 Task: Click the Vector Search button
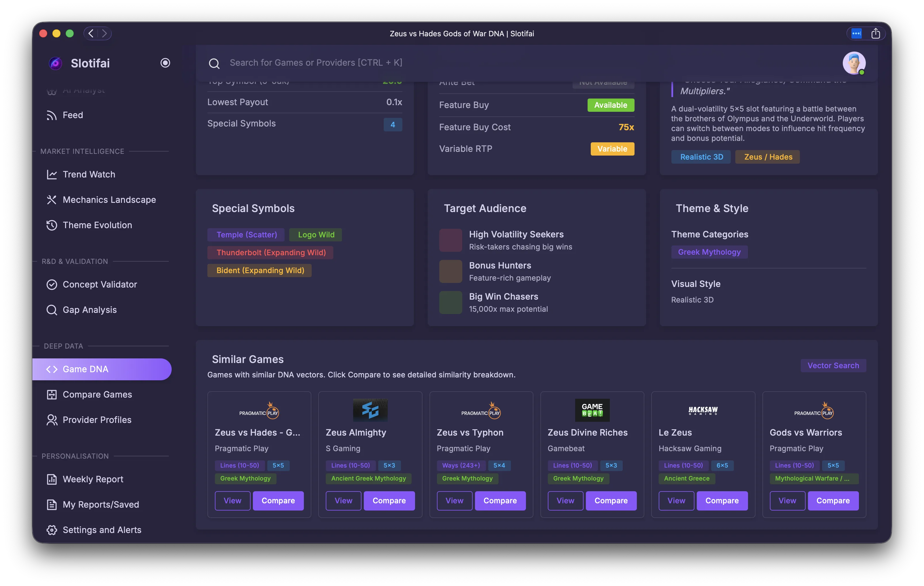tap(833, 366)
